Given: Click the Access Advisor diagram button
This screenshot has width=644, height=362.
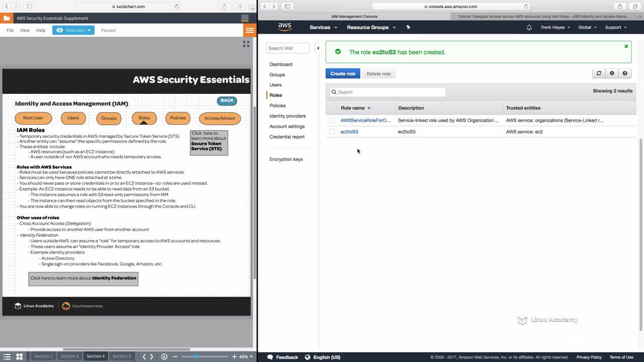Looking at the screenshot, I should 220,118.
